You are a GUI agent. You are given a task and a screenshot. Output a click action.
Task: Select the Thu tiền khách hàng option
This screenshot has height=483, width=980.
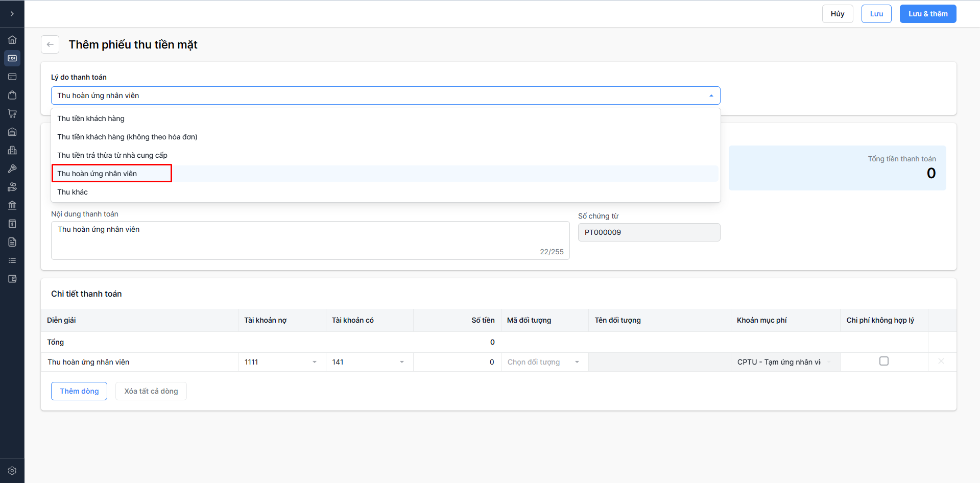click(91, 118)
